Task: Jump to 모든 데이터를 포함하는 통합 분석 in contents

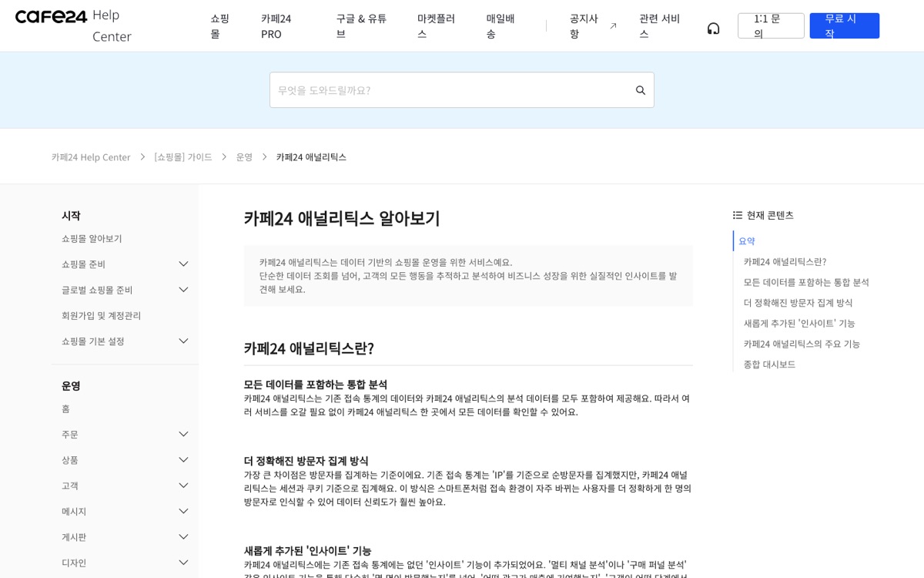Action: pos(806,282)
